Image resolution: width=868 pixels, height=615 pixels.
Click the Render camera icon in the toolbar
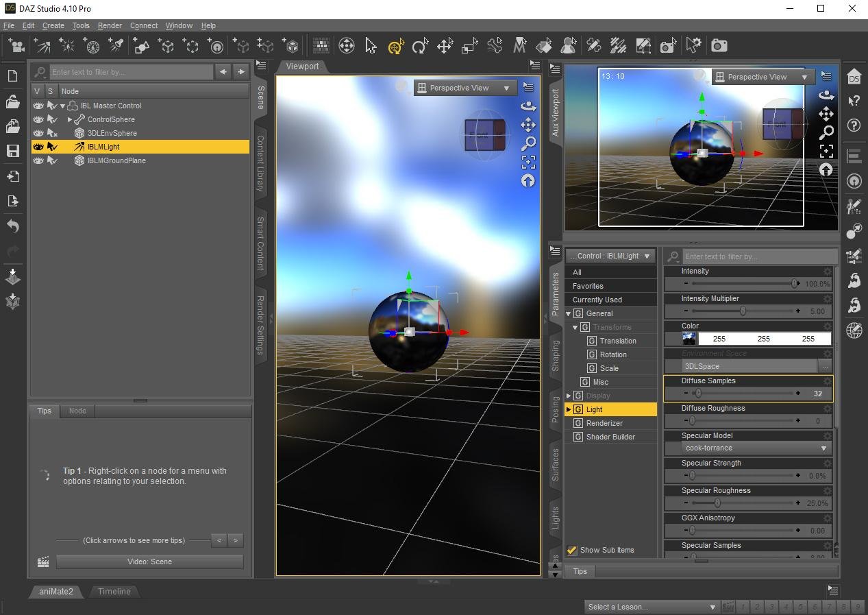coord(719,46)
